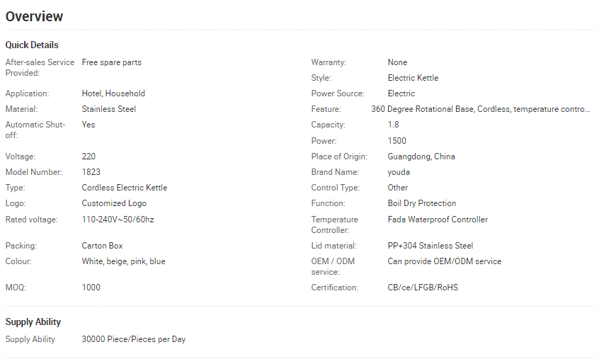Click the Stainless Steel material value
Screen dimensions: 604x364
(108, 109)
